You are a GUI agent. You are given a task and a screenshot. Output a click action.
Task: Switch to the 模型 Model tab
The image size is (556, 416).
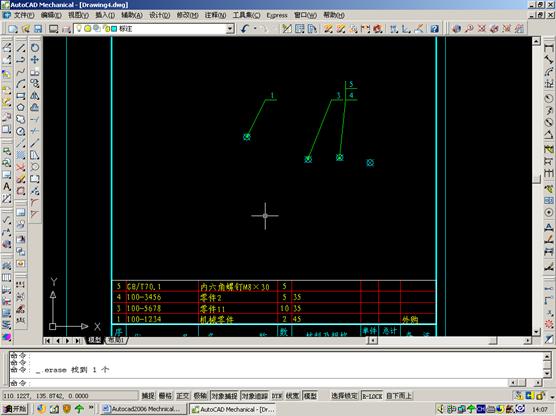point(95,340)
